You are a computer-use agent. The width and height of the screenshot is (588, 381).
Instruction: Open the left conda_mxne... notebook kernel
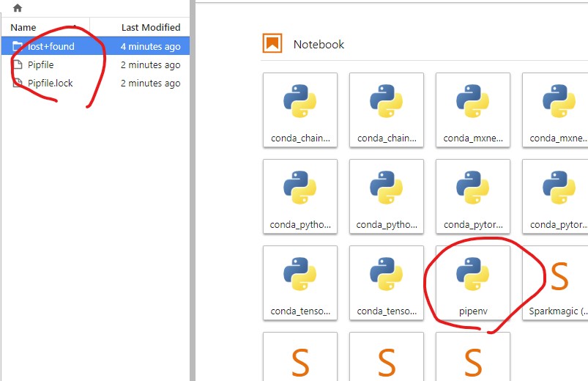tap(473, 110)
